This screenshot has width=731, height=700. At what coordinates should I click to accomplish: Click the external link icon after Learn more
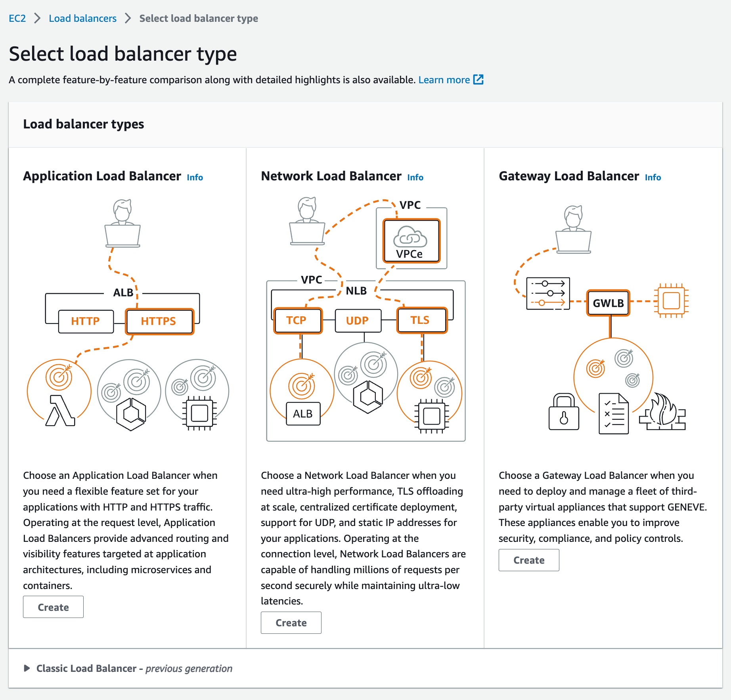(x=478, y=79)
